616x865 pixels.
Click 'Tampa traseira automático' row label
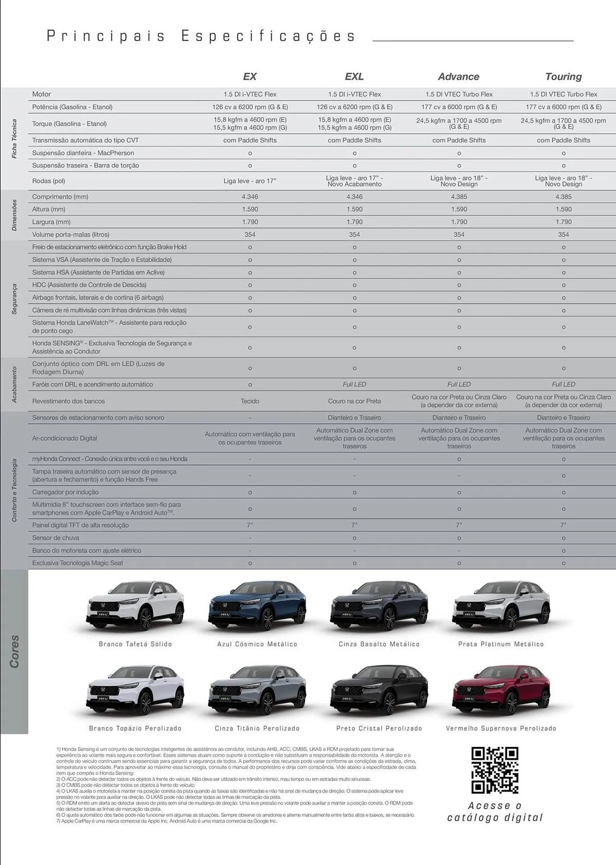click(104, 475)
